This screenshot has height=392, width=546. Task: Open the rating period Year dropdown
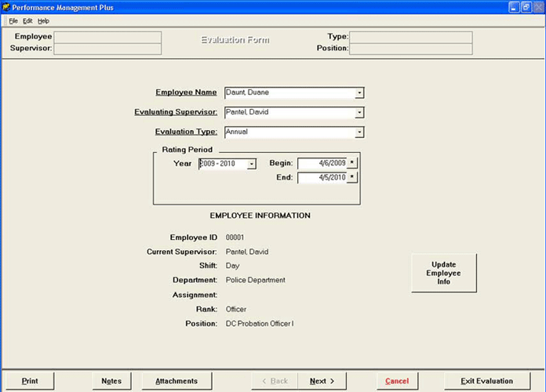pos(252,164)
